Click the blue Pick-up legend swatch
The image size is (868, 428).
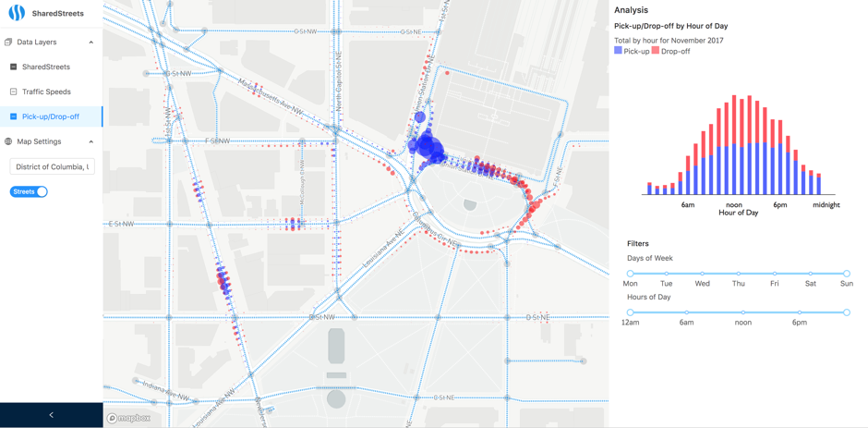(x=619, y=51)
